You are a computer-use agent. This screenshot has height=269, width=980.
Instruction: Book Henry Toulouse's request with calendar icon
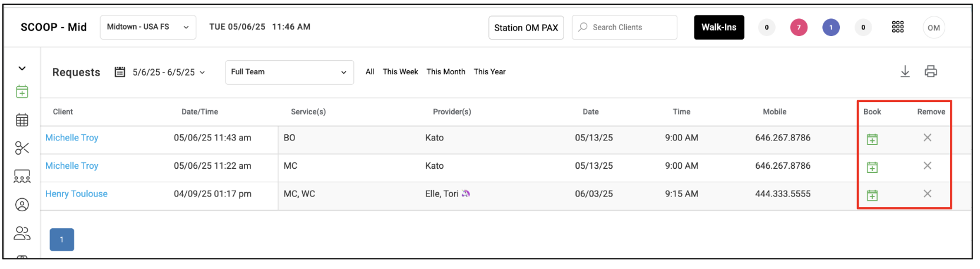(872, 195)
